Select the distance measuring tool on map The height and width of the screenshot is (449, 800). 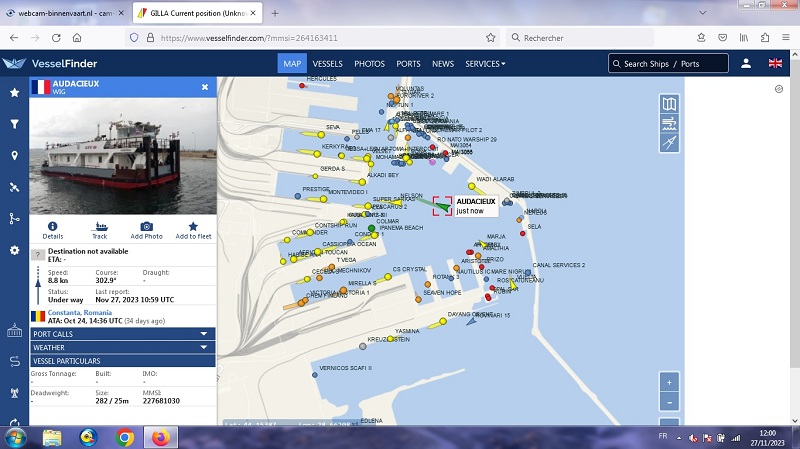coord(669,143)
